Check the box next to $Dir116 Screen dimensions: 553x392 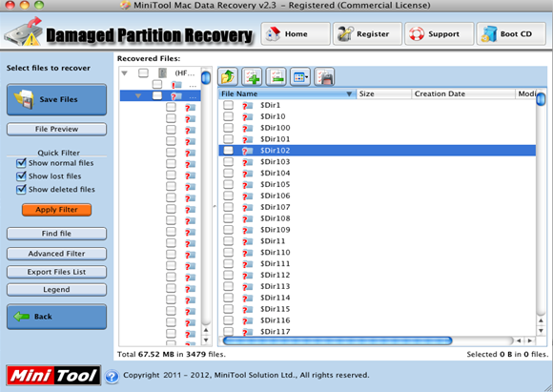228,320
